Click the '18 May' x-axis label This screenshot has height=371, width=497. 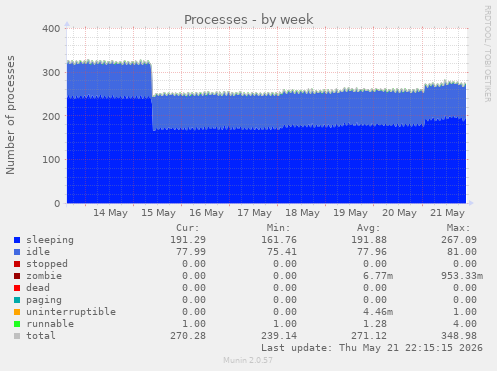point(302,213)
